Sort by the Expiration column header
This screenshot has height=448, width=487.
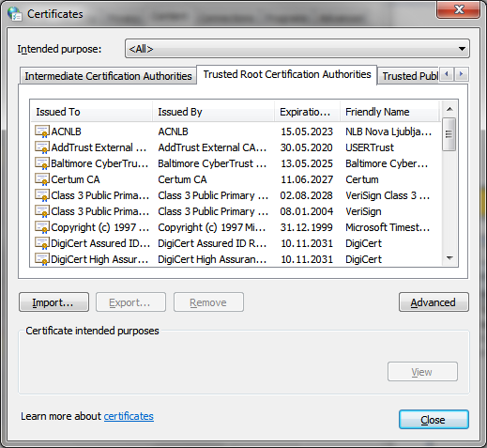pyautogui.click(x=307, y=112)
